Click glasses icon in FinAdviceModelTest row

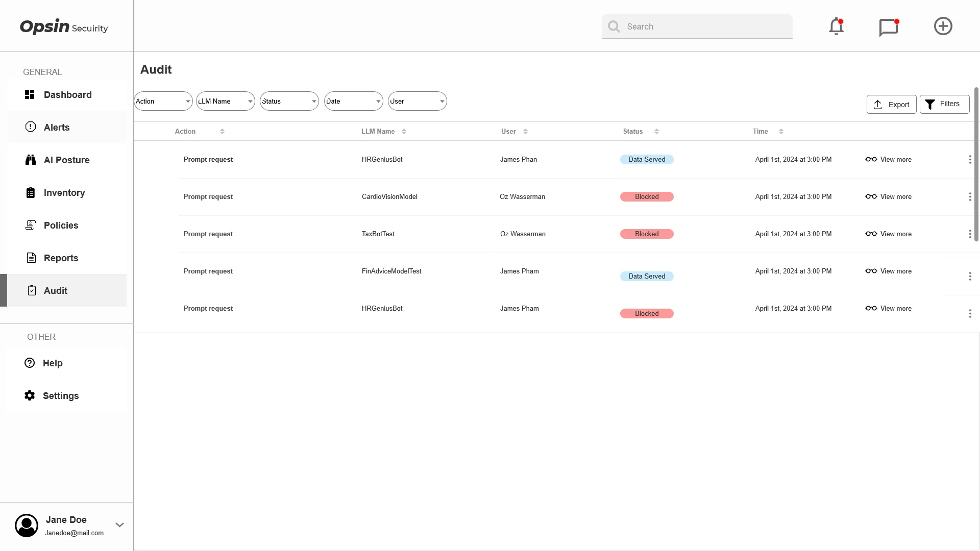(x=871, y=271)
